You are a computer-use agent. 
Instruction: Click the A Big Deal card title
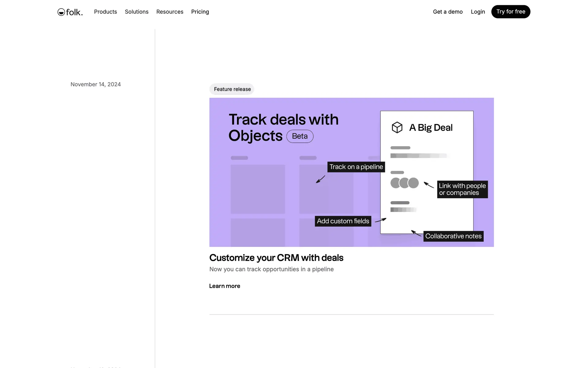point(431,128)
